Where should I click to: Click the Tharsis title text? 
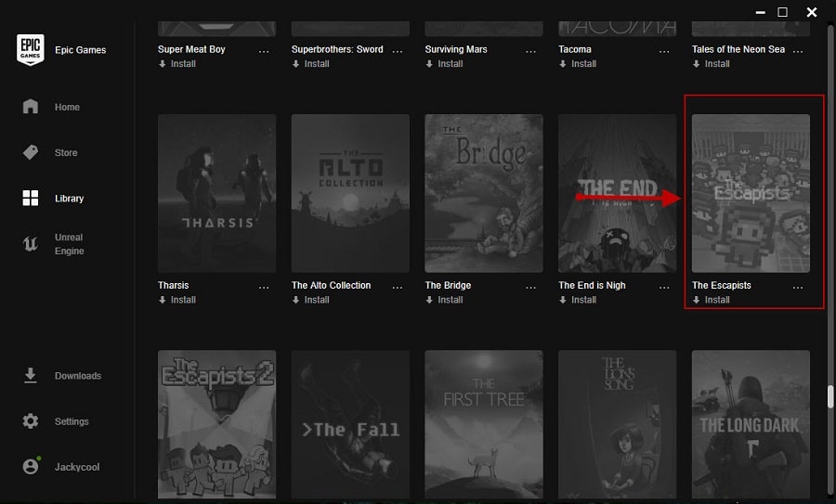click(x=174, y=286)
